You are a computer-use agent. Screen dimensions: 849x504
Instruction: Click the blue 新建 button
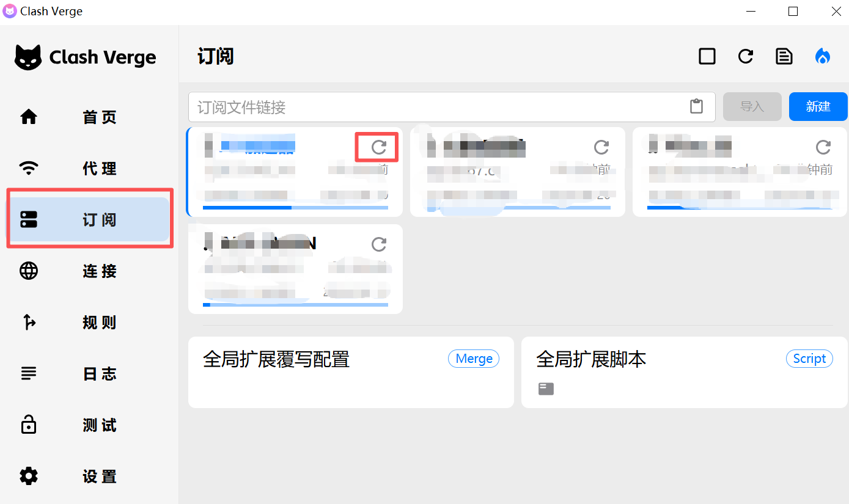coord(818,107)
